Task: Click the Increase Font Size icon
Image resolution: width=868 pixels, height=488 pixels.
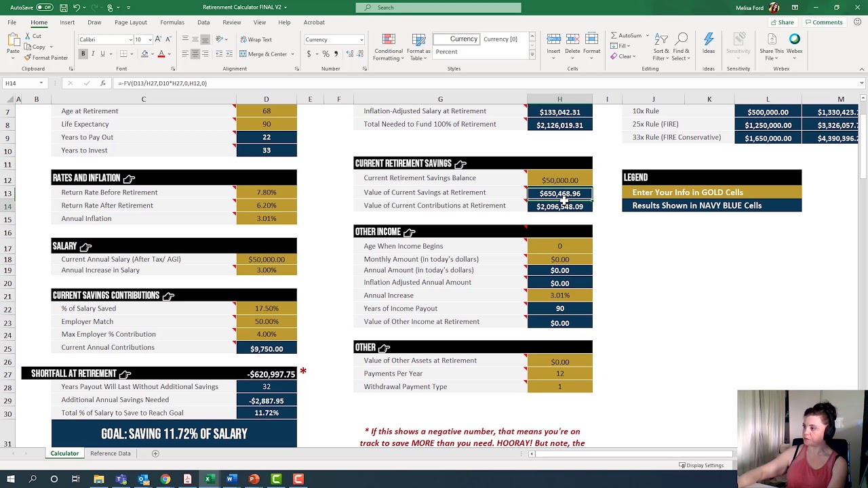Action: (x=159, y=39)
